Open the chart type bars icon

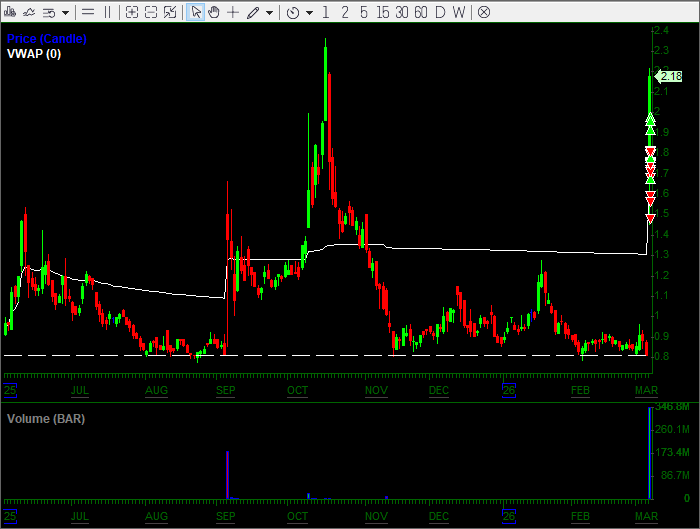coord(10,12)
